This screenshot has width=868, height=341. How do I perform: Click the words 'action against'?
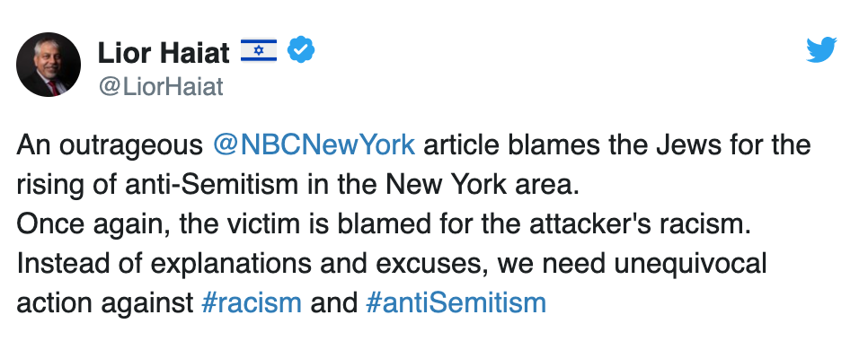(x=104, y=303)
